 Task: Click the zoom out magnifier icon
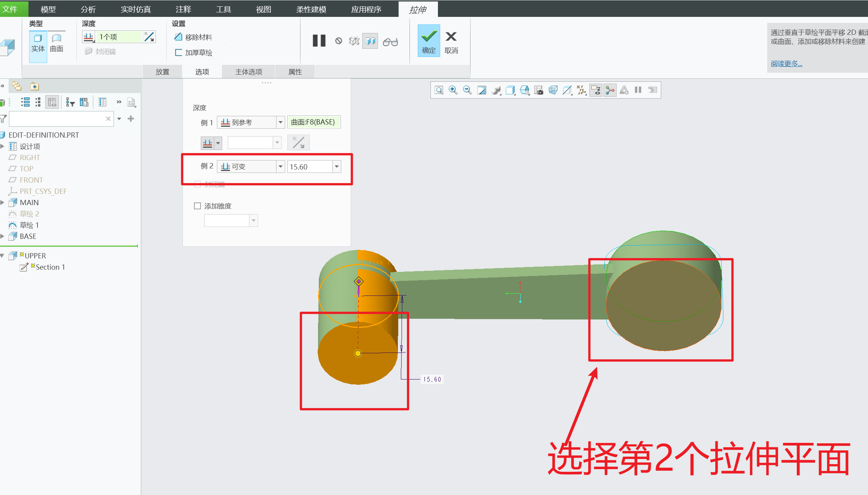[467, 90]
